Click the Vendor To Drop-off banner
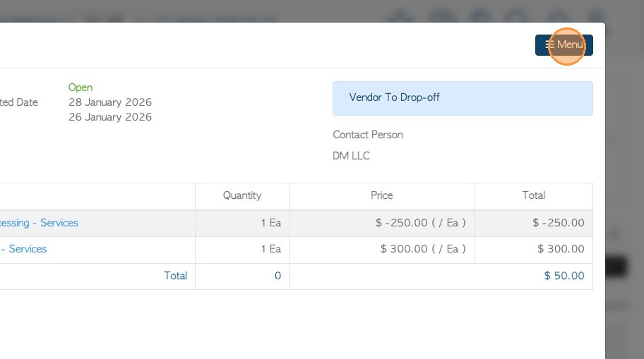 pyautogui.click(x=463, y=98)
